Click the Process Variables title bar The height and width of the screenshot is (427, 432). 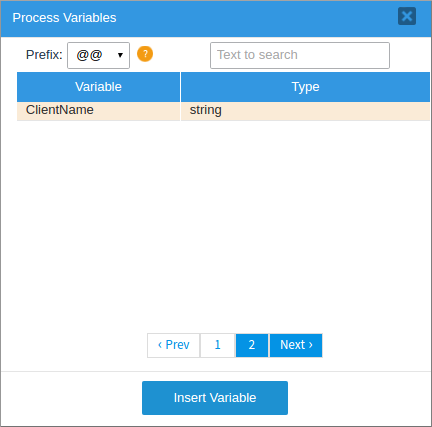(216, 18)
